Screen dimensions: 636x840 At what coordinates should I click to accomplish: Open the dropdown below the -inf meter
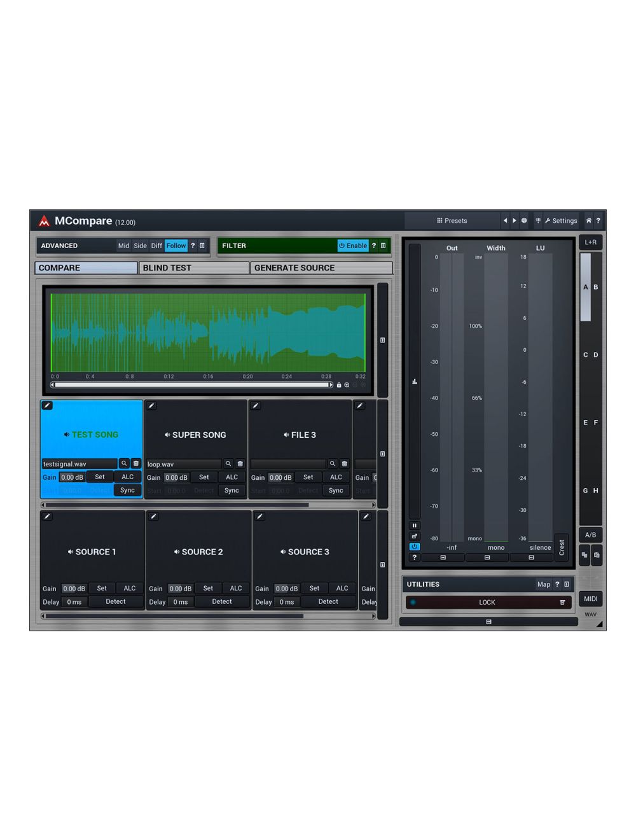tap(443, 557)
